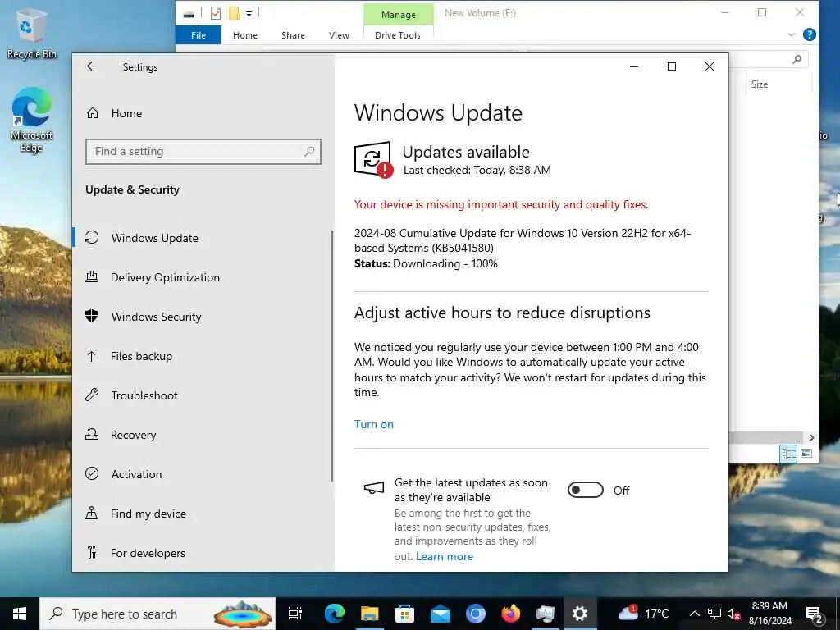The image size is (840, 630).
Task: Open the notification center icon
Action: coord(815,614)
